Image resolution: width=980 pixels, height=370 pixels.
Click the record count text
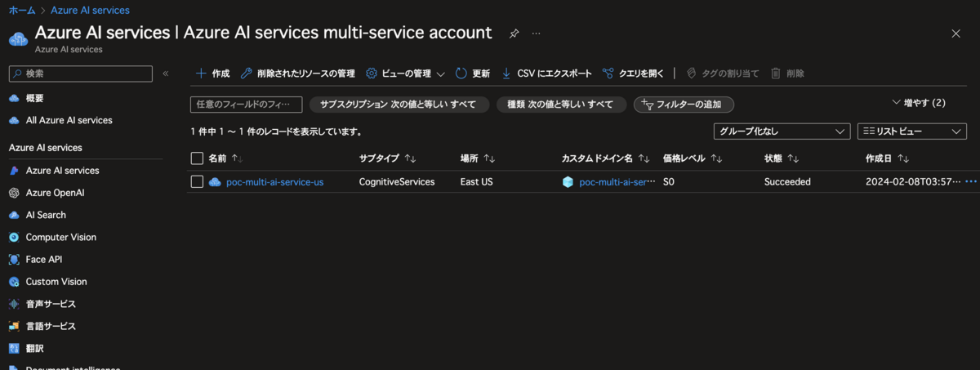tap(276, 132)
